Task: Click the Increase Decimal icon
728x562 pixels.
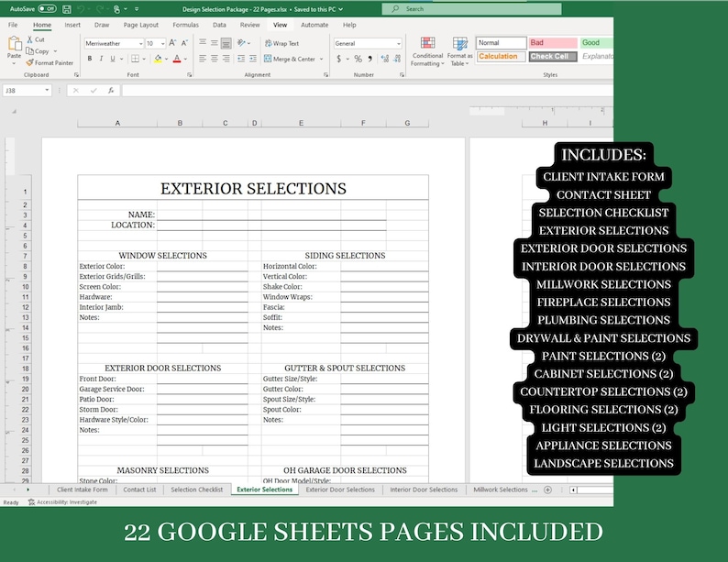Action: pyautogui.click(x=385, y=59)
